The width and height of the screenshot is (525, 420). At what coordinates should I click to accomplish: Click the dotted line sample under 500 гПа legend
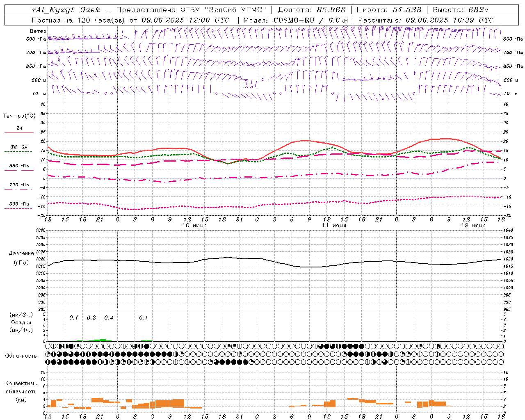tap(19, 208)
